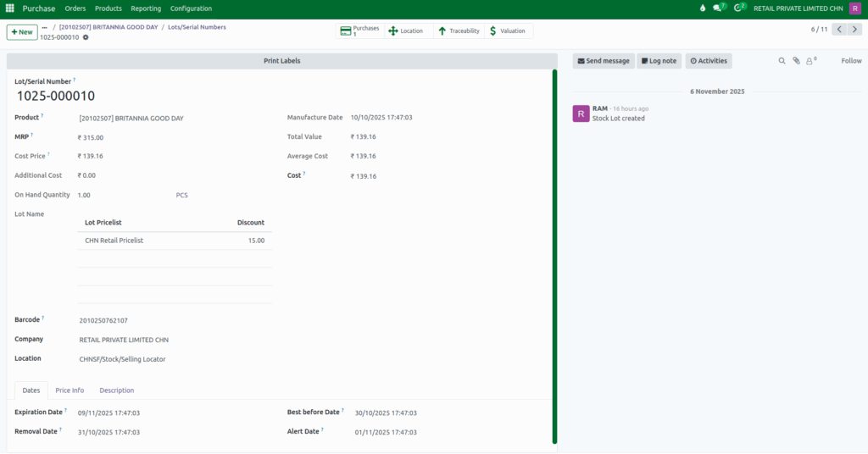Search messages with magnifier icon in chatter
This screenshot has height=454, width=868.
pos(782,61)
